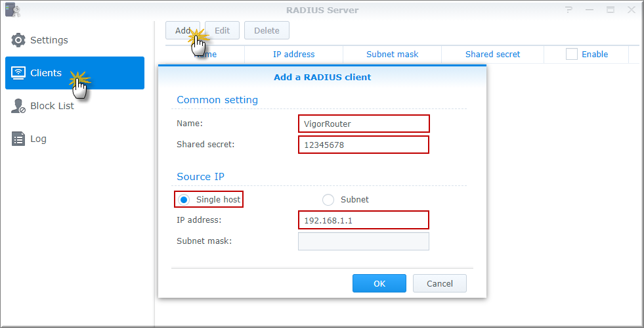Image resolution: width=644 pixels, height=328 pixels.
Task: Click the Shared secret column header
Action: tap(492, 55)
